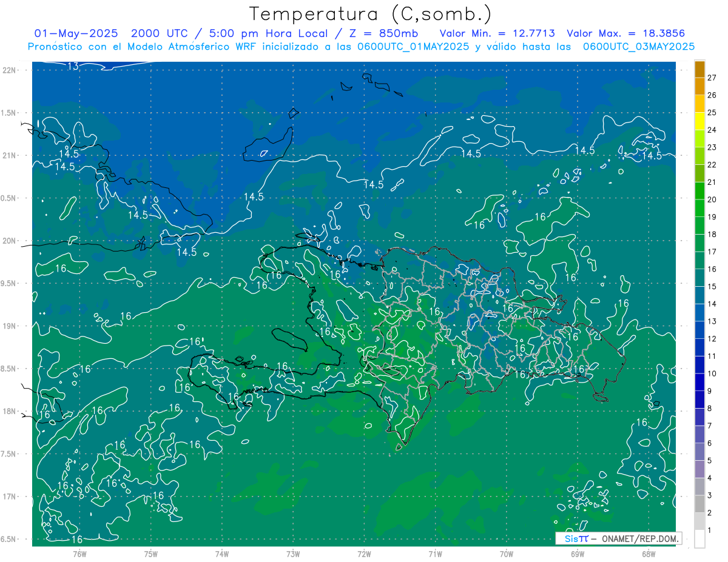The width and height of the screenshot is (728, 562).
Task: Click the "76W" longitude axis label
Action: [x=79, y=554]
